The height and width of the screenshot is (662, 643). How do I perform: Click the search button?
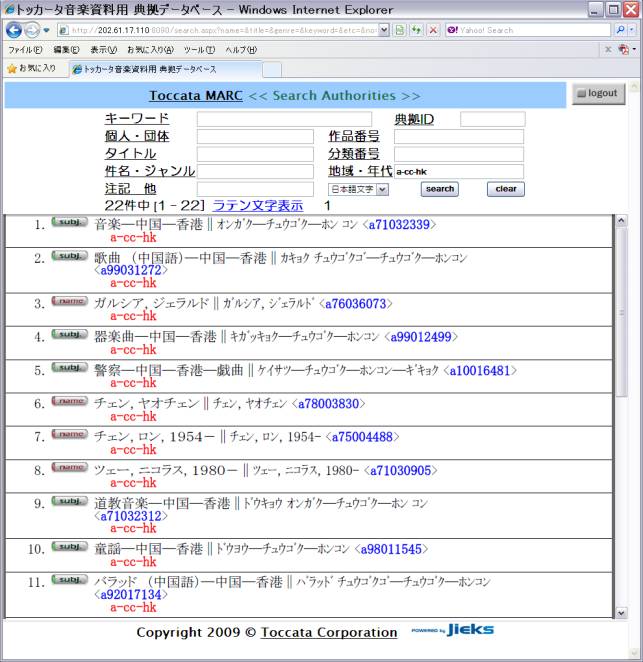click(440, 189)
